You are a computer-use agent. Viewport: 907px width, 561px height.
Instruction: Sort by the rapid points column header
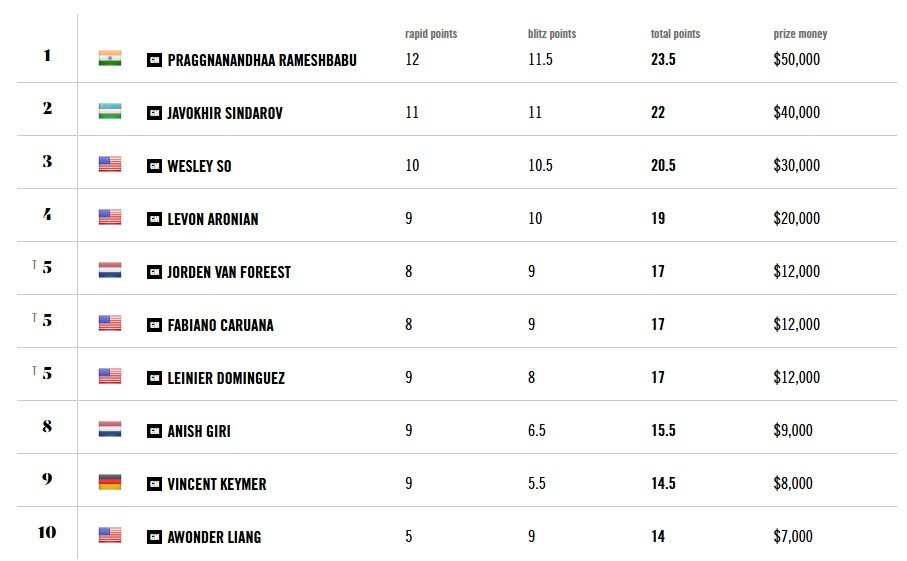click(431, 34)
